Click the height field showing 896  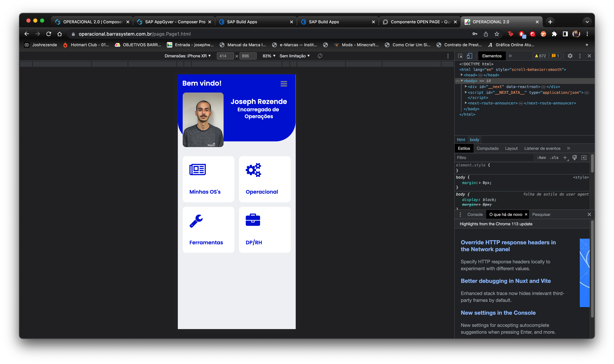(248, 56)
